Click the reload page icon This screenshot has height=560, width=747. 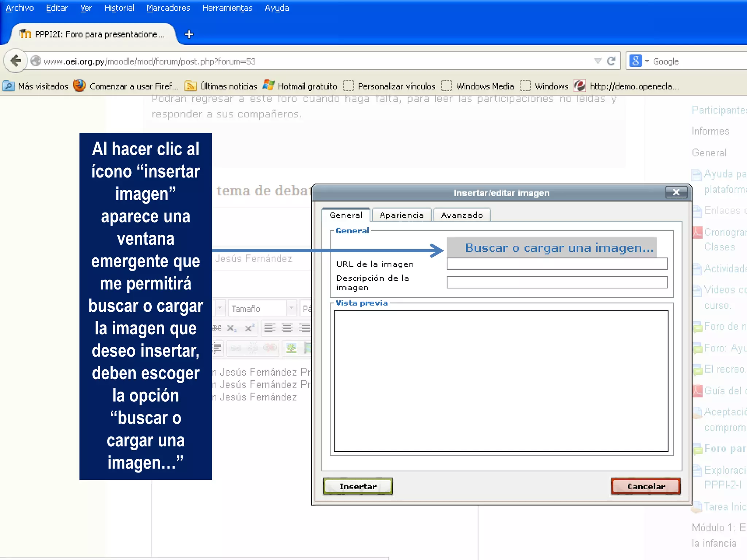(611, 61)
